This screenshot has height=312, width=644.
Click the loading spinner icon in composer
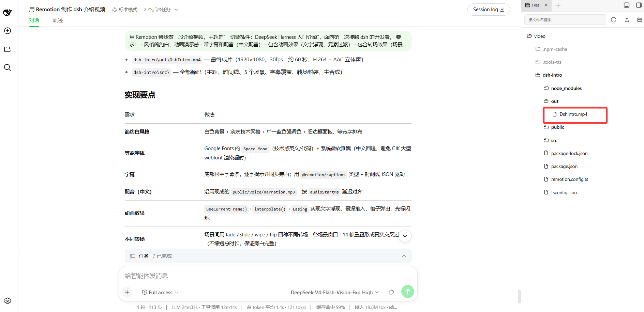coord(391,292)
